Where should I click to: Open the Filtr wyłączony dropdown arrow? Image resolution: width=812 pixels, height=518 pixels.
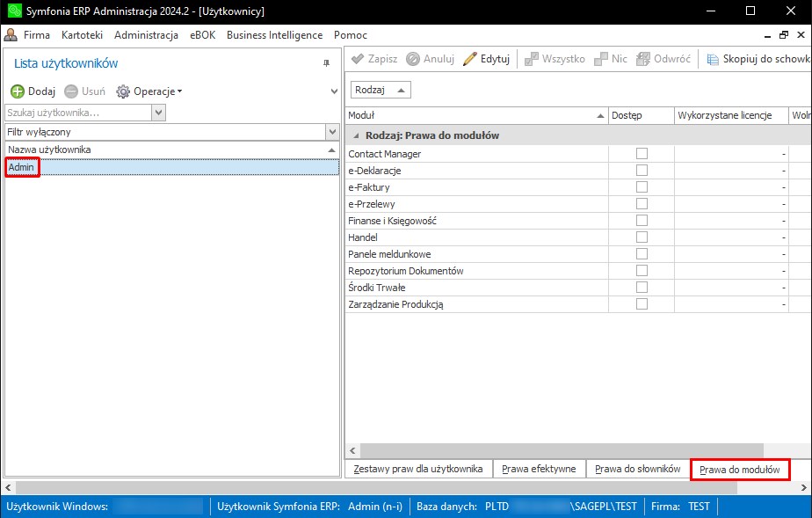pos(332,132)
